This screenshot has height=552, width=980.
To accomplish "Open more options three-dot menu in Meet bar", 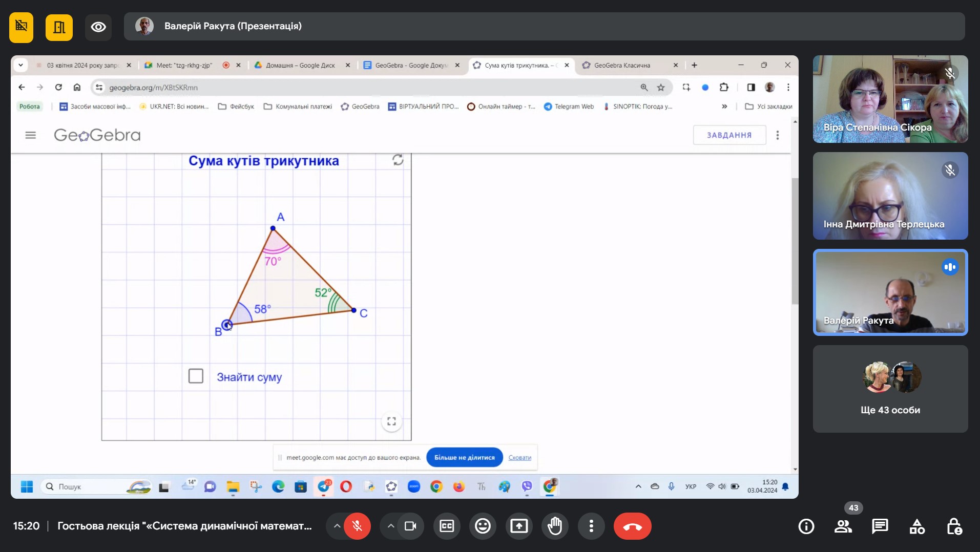I will tap(591, 526).
